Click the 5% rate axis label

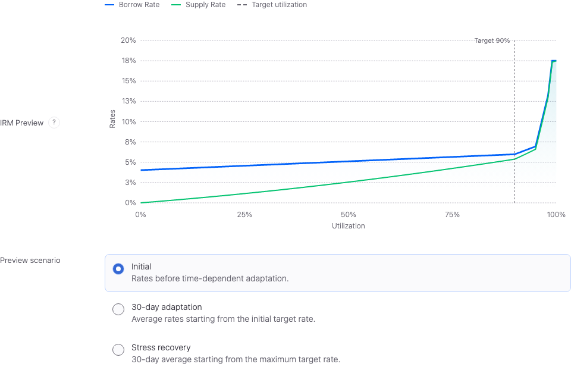click(x=130, y=162)
